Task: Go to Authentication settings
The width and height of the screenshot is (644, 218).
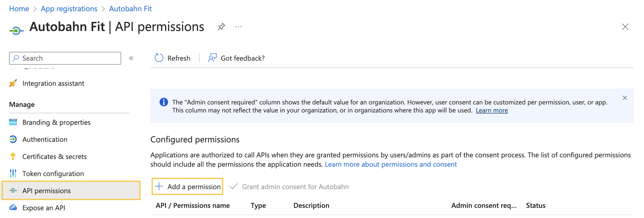Action: coord(45,139)
